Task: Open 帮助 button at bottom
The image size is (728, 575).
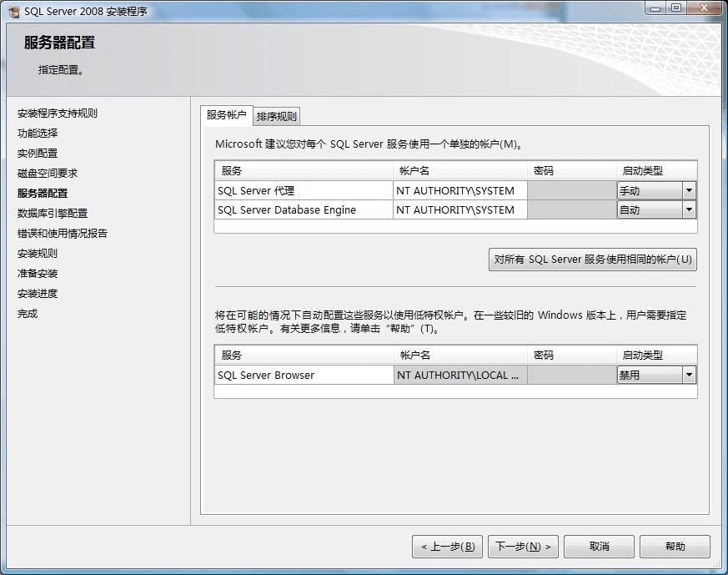Action: click(x=675, y=546)
